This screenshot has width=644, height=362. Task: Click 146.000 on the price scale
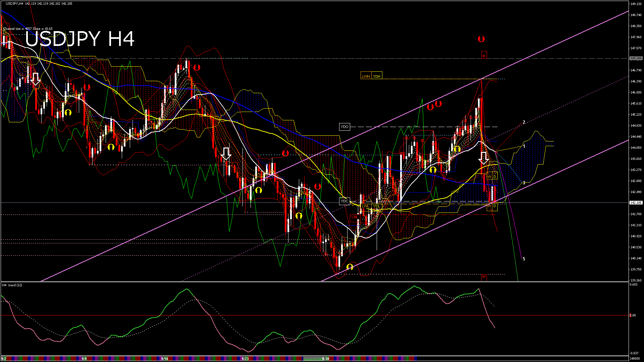(x=636, y=93)
